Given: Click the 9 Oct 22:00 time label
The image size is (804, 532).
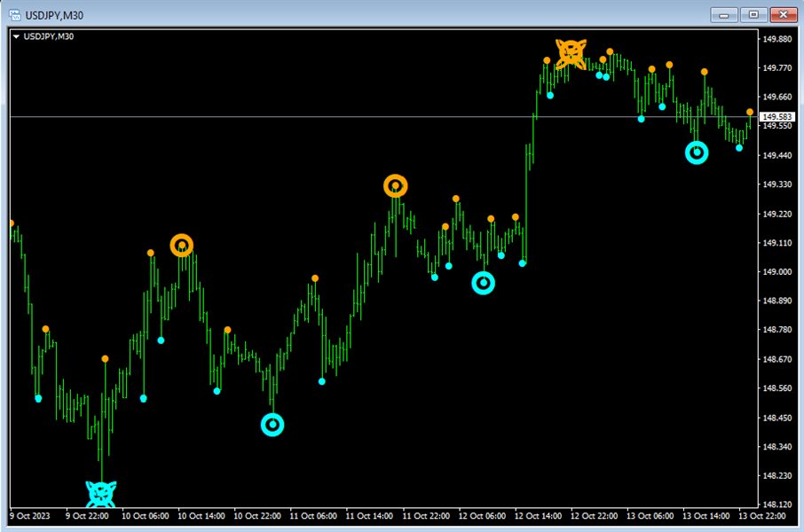Looking at the screenshot, I should point(87,516).
